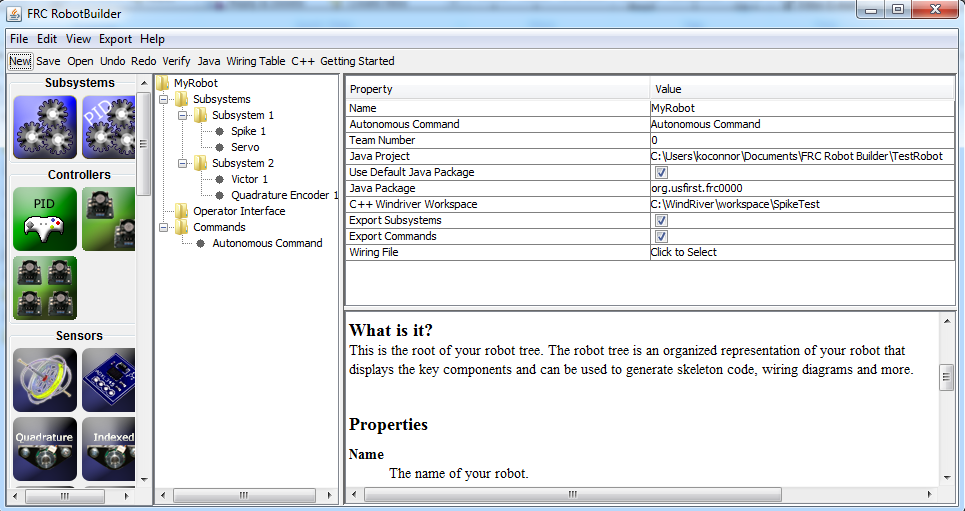Select the Quadrature encoder palette icon
Image resolution: width=965 pixels, height=511 pixels.
[45, 448]
